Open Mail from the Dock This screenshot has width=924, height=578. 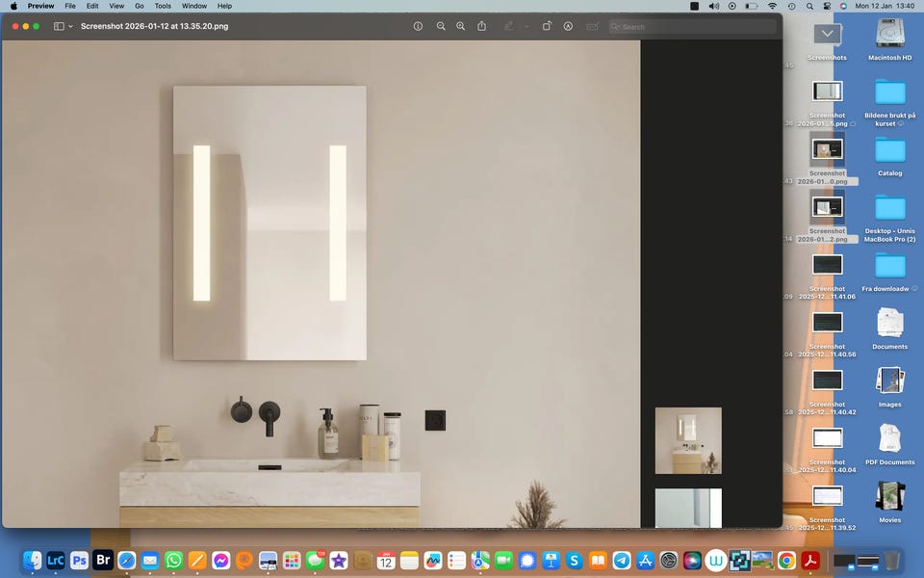tap(150, 561)
